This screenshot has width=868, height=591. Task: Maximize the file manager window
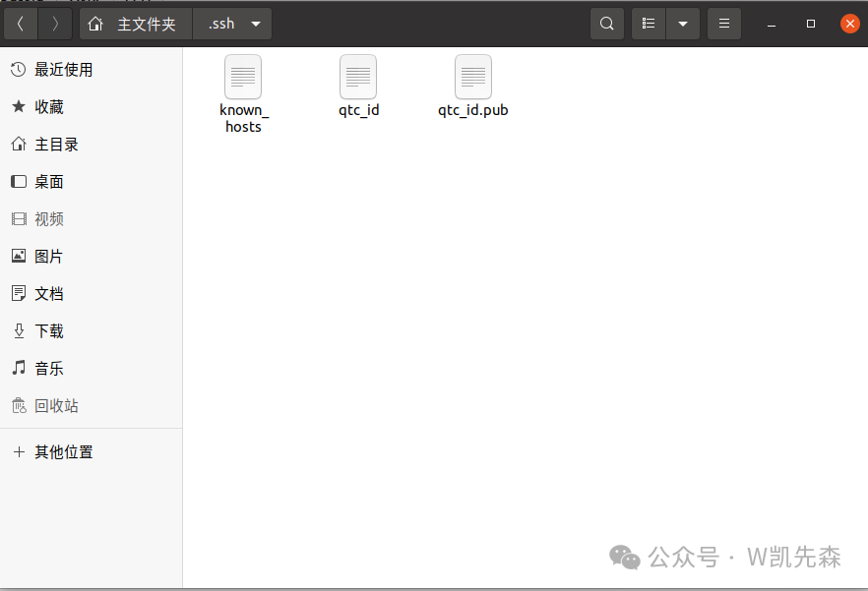pos(811,24)
